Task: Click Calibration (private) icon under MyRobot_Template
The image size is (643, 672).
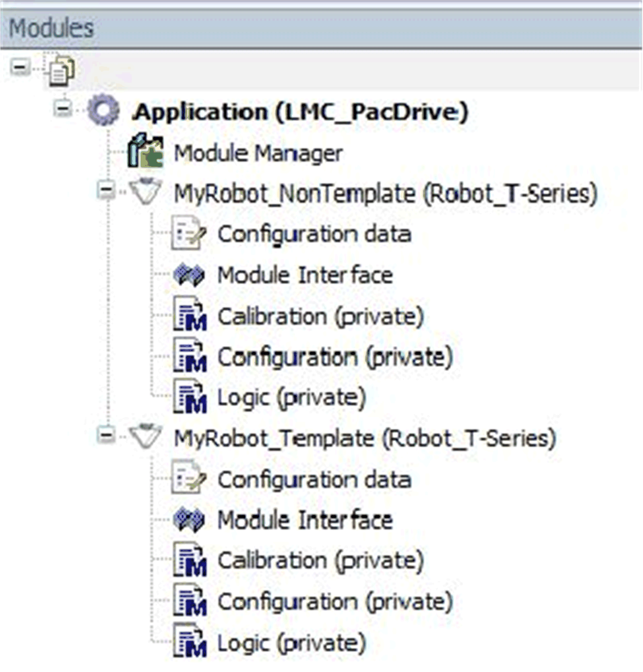Action: point(189,561)
